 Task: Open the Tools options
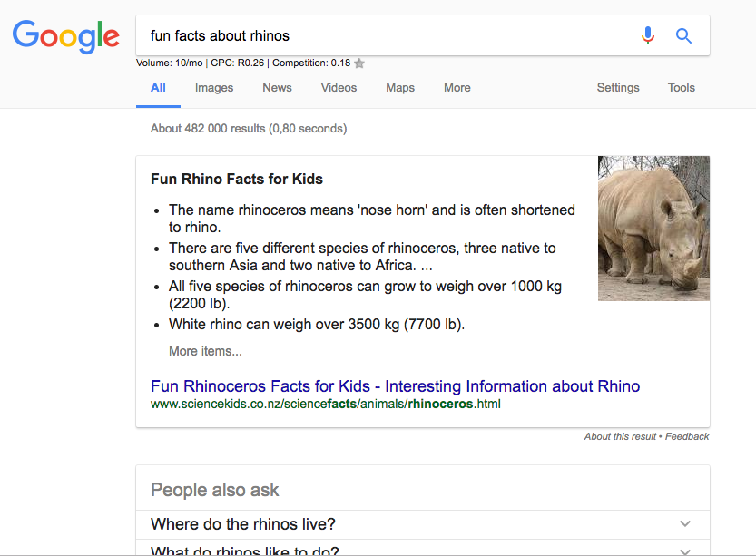[x=682, y=88]
